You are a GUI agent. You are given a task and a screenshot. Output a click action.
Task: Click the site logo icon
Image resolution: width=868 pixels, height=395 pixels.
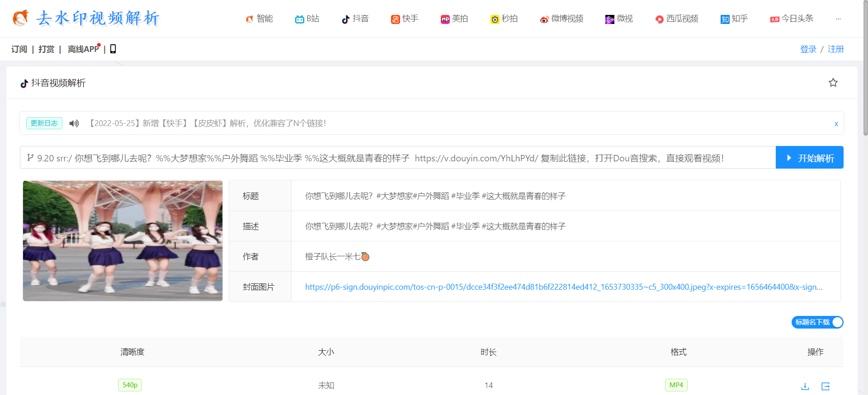click(20, 18)
